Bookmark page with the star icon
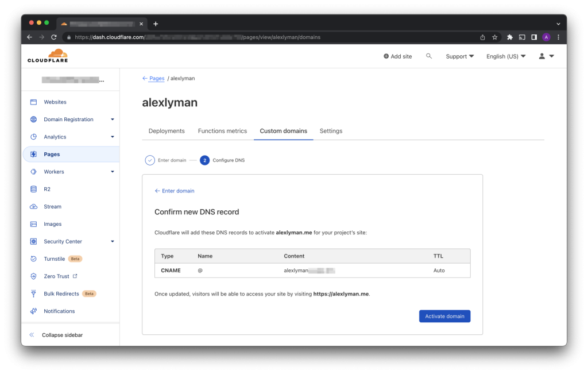The image size is (588, 374). [494, 37]
